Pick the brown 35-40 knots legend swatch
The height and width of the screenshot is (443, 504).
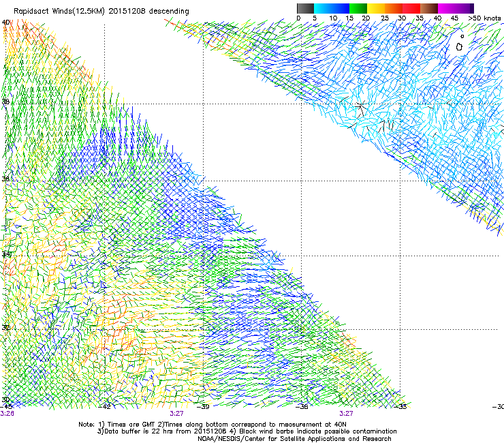(x=429, y=8)
